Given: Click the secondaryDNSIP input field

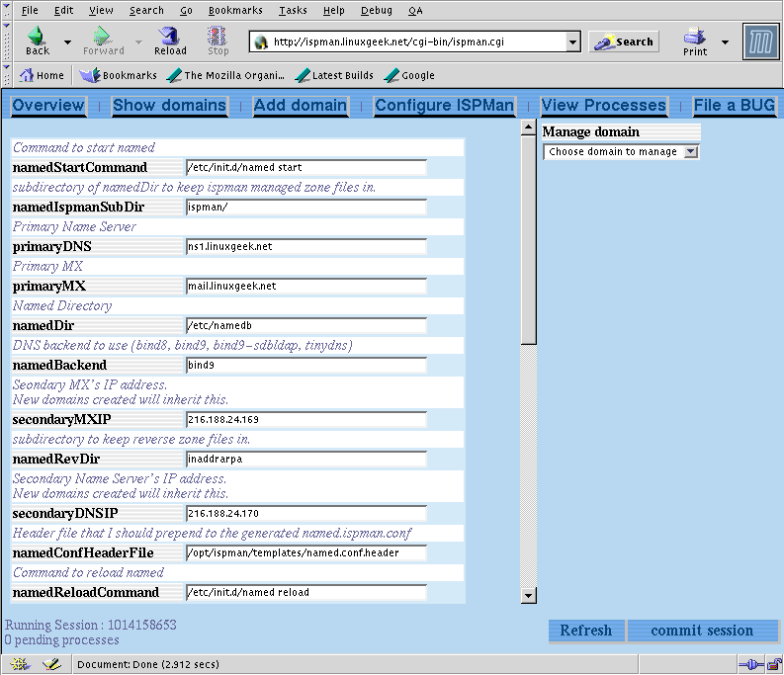Looking at the screenshot, I should (x=306, y=514).
